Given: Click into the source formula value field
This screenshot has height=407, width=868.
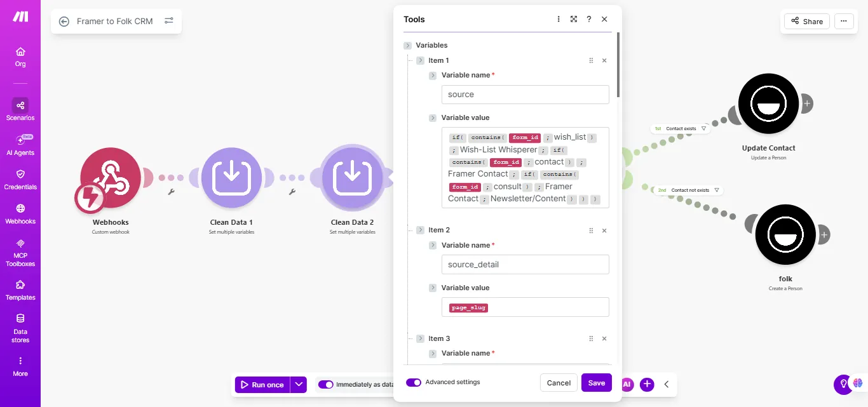Looking at the screenshot, I should [x=526, y=168].
